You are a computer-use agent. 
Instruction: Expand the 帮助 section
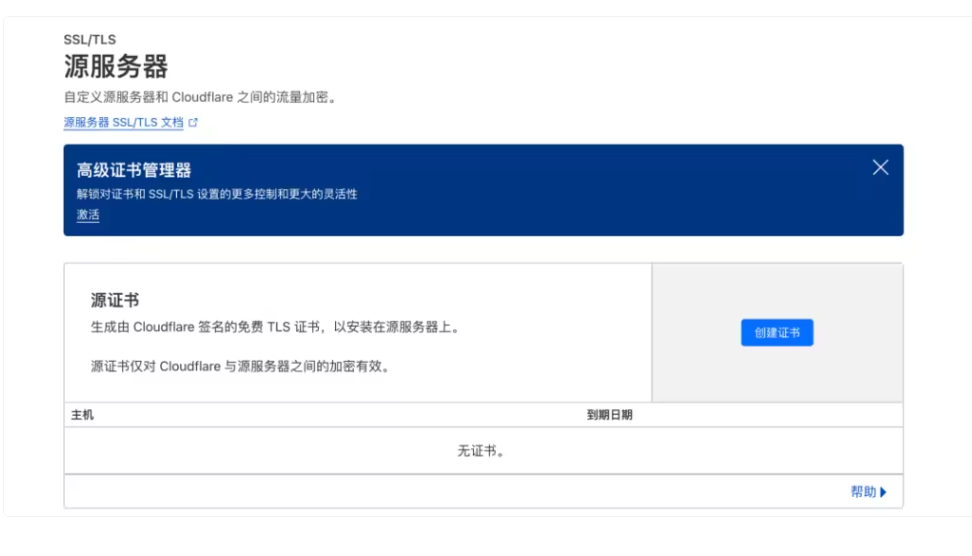[x=863, y=492]
